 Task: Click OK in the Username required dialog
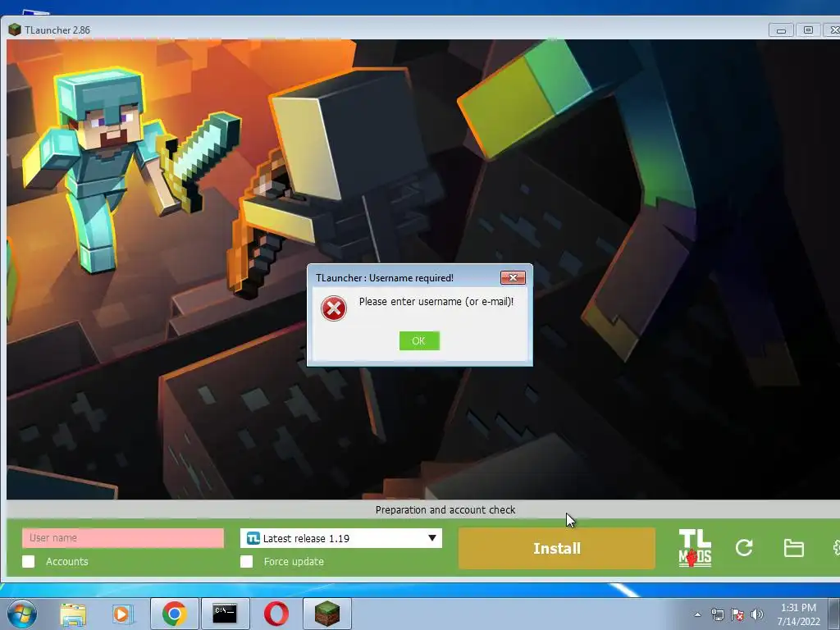pyautogui.click(x=419, y=340)
